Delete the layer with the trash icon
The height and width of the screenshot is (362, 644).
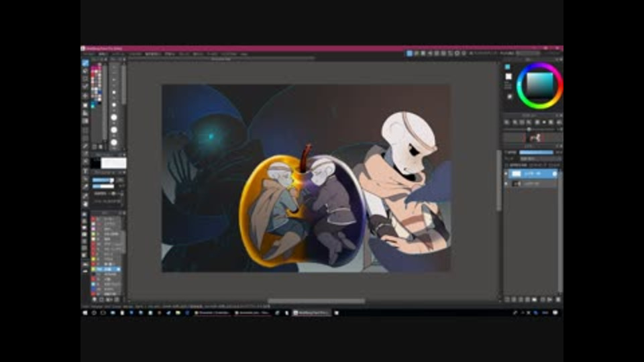click(x=558, y=300)
